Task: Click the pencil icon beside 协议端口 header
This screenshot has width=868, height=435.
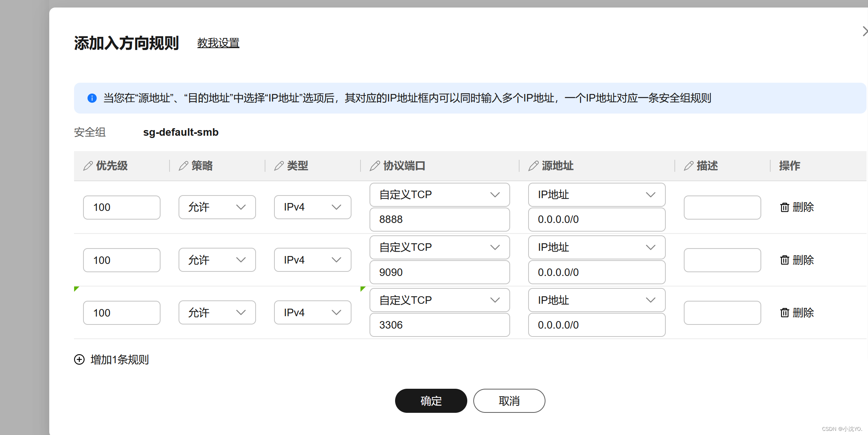Action: (375, 166)
